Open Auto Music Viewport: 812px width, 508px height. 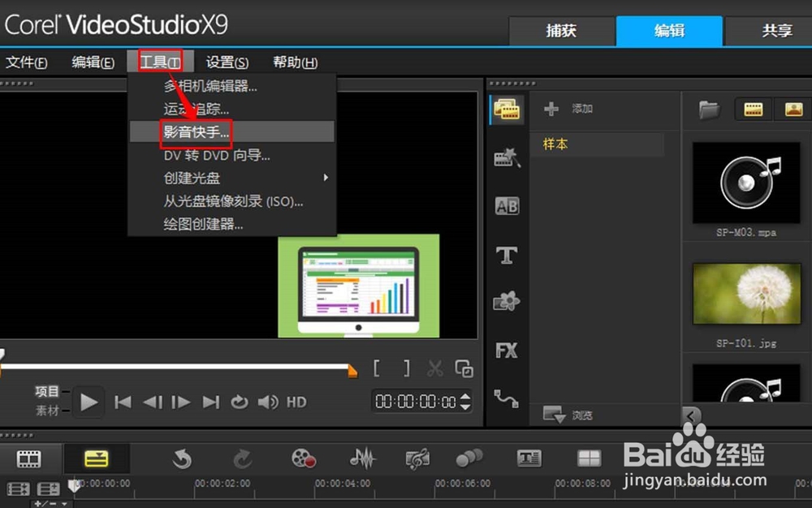click(x=417, y=458)
